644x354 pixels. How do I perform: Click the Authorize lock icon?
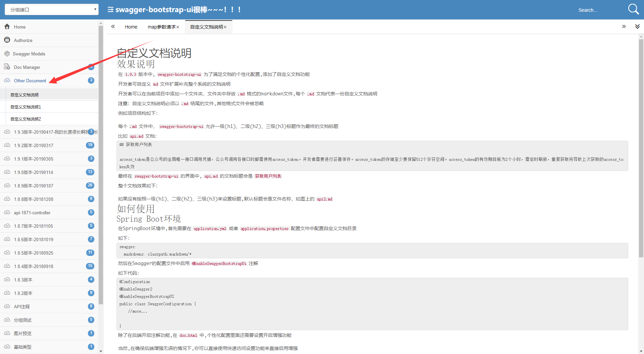pyautogui.click(x=7, y=40)
